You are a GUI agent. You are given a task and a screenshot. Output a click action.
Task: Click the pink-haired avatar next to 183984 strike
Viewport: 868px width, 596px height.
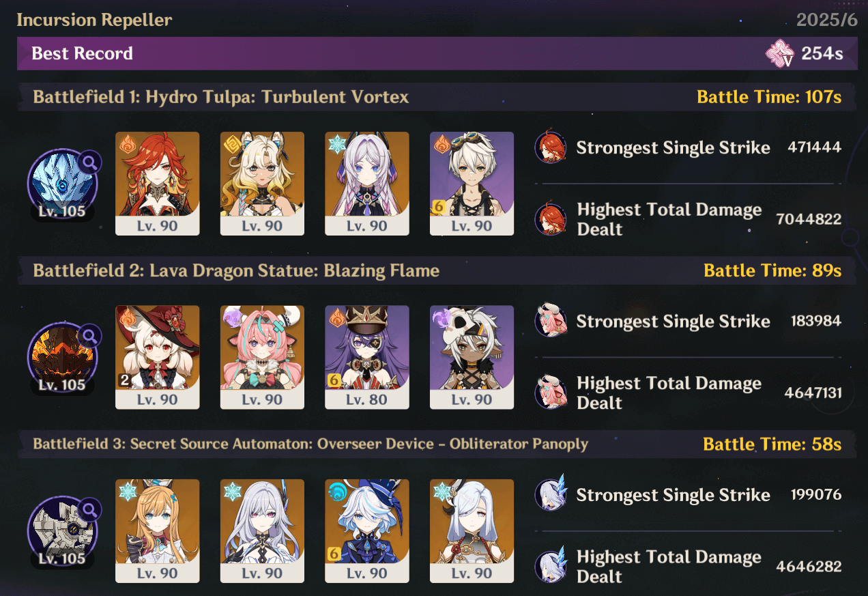(550, 321)
